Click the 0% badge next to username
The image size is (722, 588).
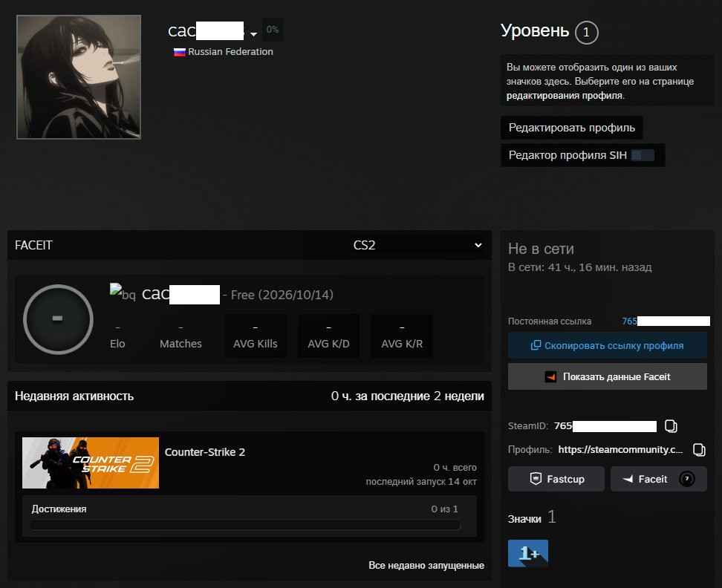tap(272, 30)
